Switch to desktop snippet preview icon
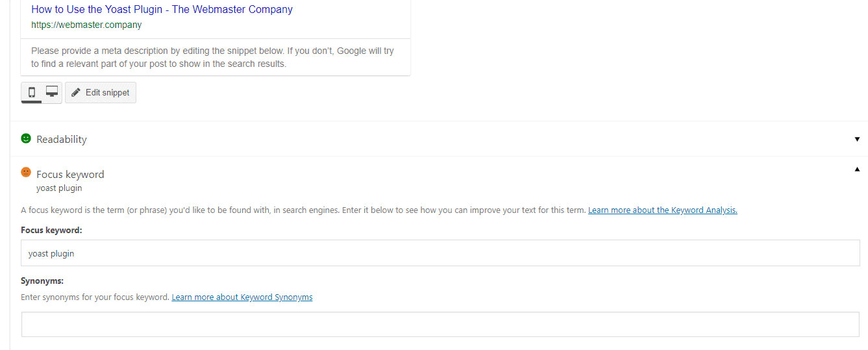The height and width of the screenshot is (350, 868). click(x=52, y=92)
